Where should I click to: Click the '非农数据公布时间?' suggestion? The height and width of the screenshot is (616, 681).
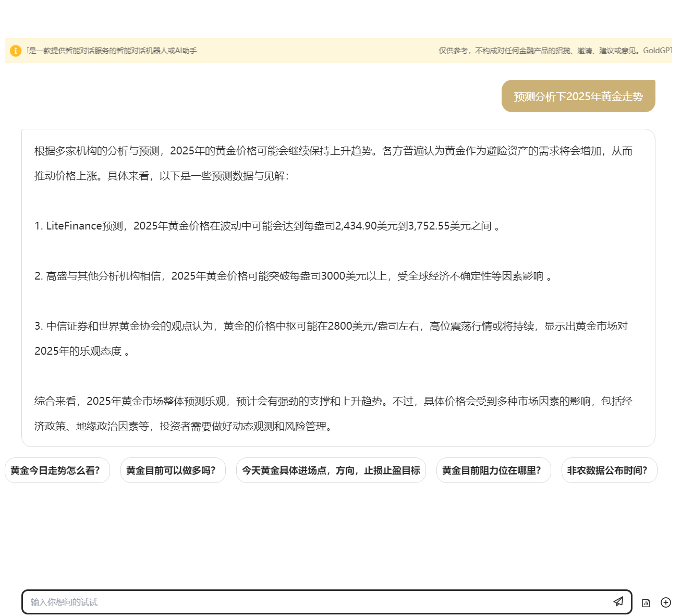(x=609, y=470)
